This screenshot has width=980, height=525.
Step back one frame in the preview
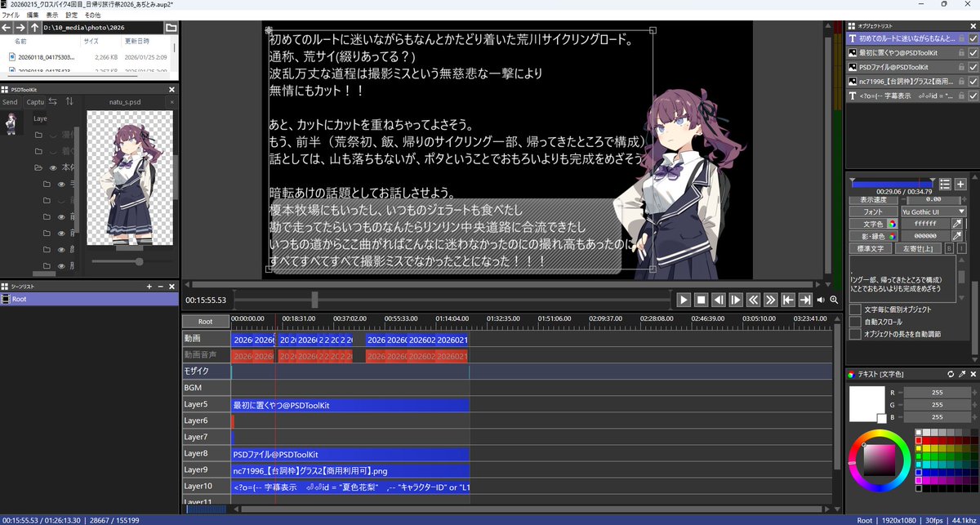pos(719,300)
